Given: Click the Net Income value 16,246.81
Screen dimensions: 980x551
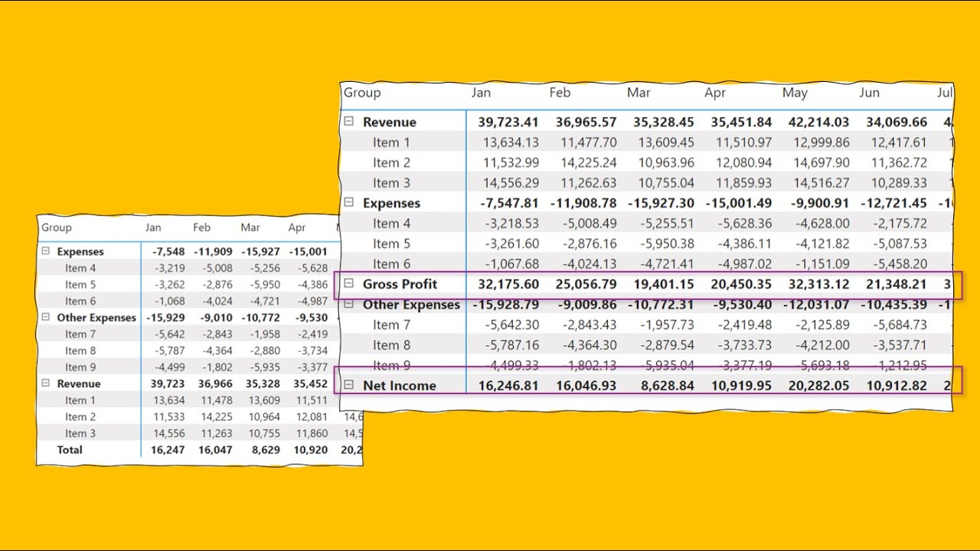Looking at the screenshot, I should [x=508, y=386].
